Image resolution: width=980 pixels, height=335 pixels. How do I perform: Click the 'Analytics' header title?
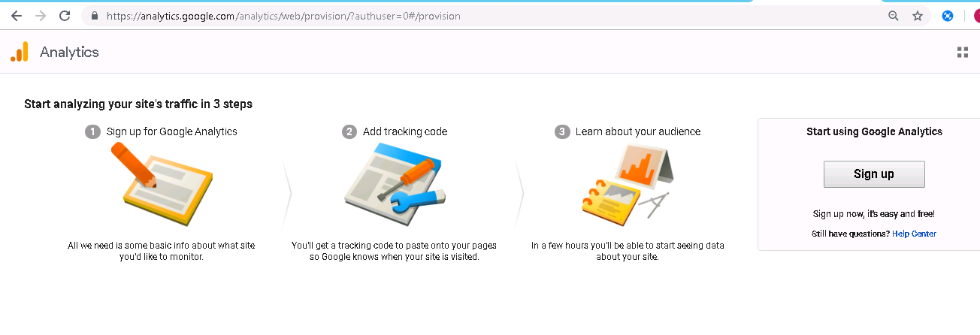[x=69, y=52]
